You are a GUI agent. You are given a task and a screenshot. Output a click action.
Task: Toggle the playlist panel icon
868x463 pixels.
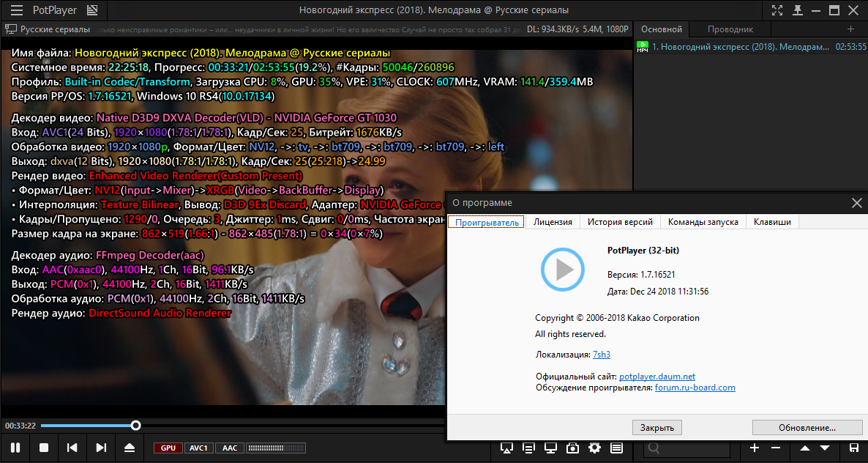[617, 448]
